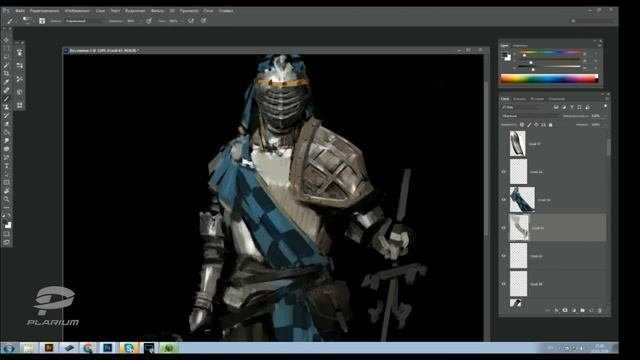Delete layer with trash icon
Screen dimensions: 640x360
pos(600,310)
